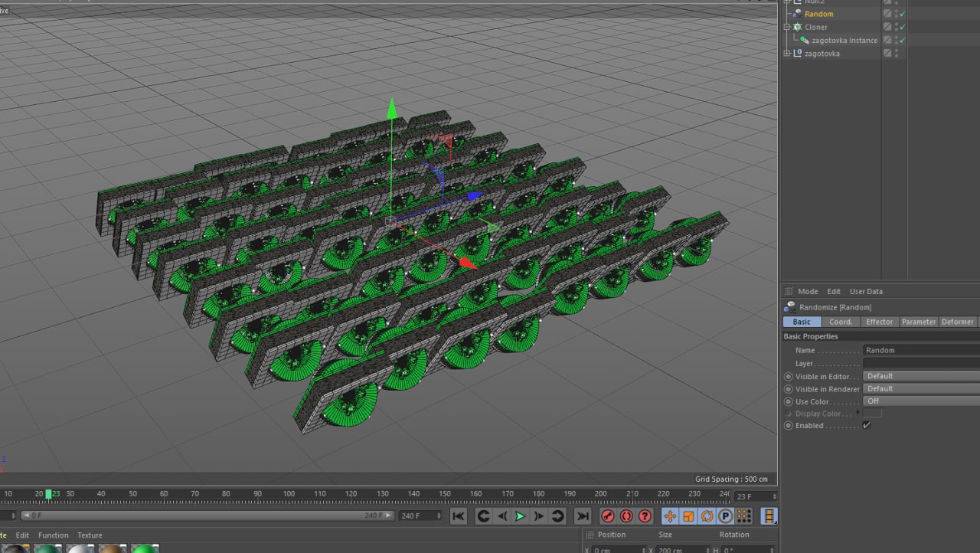
Task: Click zagotovka null object icon
Action: coord(797,53)
